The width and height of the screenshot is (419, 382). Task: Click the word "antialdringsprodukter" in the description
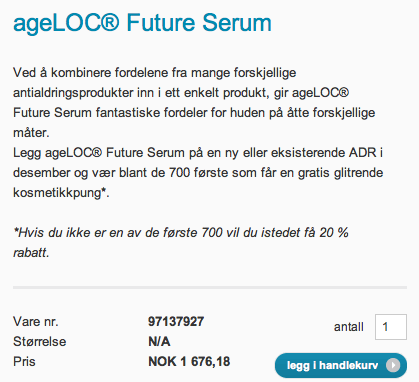pyautogui.click(x=73, y=93)
